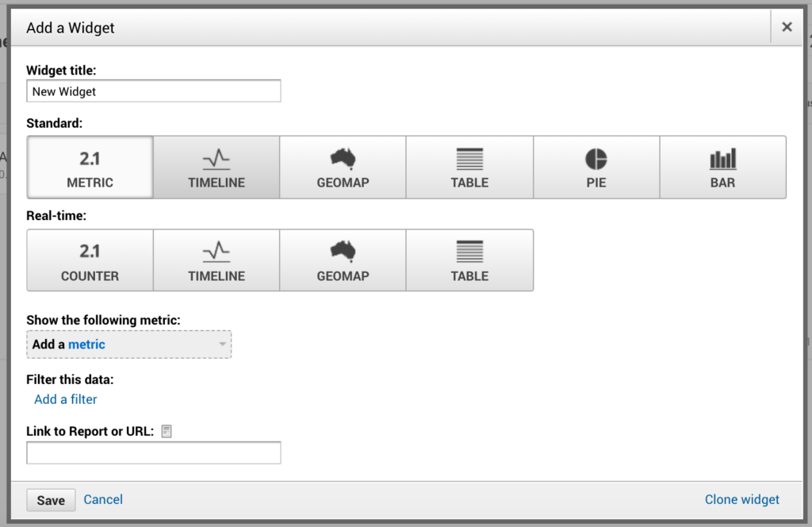Open the Add a metric dropdown

click(129, 344)
